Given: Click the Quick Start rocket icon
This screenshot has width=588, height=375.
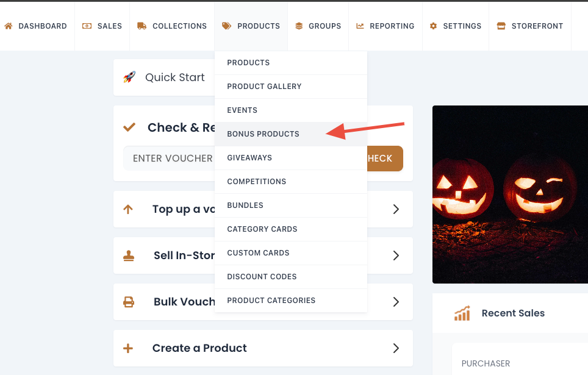Looking at the screenshot, I should (129, 77).
